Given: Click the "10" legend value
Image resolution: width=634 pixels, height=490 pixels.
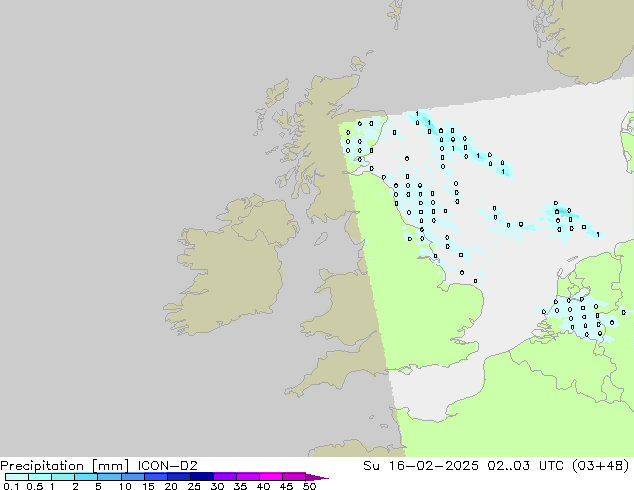Looking at the screenshot, I should point(125,486).
